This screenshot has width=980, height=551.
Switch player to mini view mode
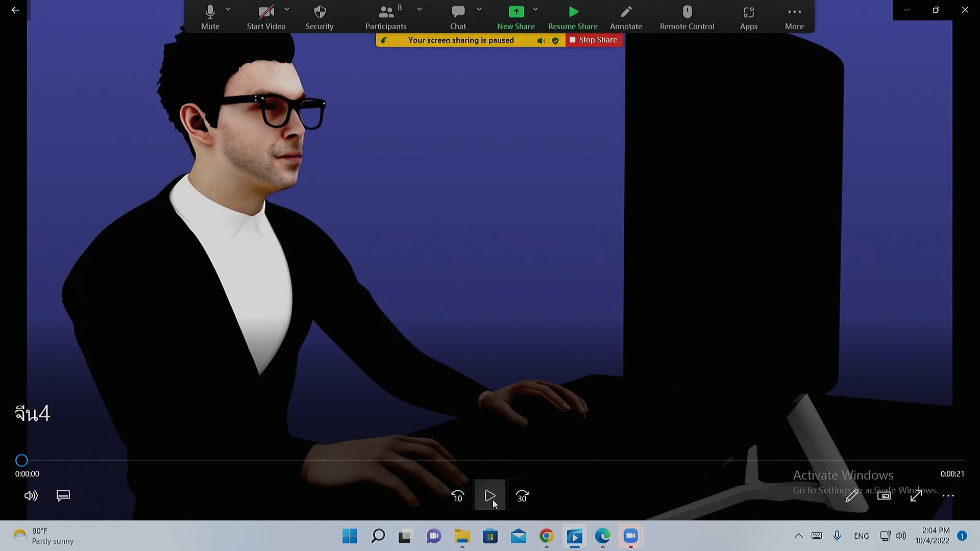click(884, 496)
